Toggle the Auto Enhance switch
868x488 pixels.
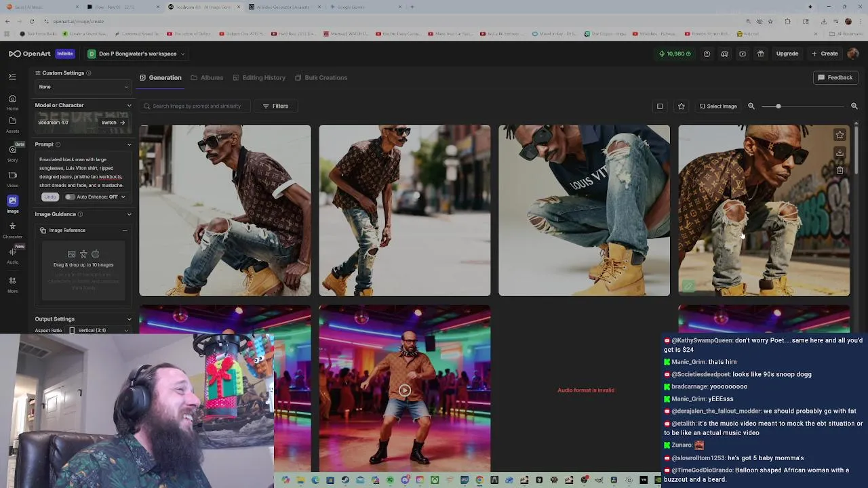click(x=70, y=197)
